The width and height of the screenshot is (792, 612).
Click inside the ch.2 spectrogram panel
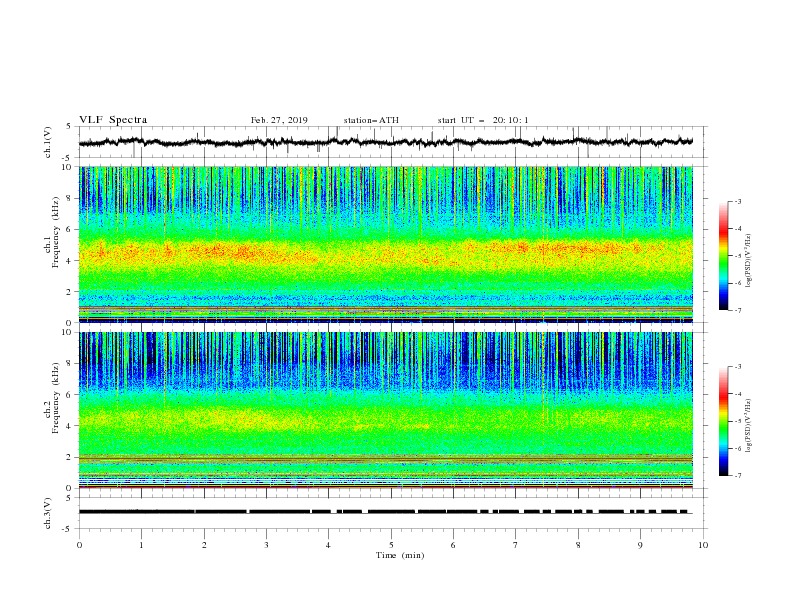(386, 410)
